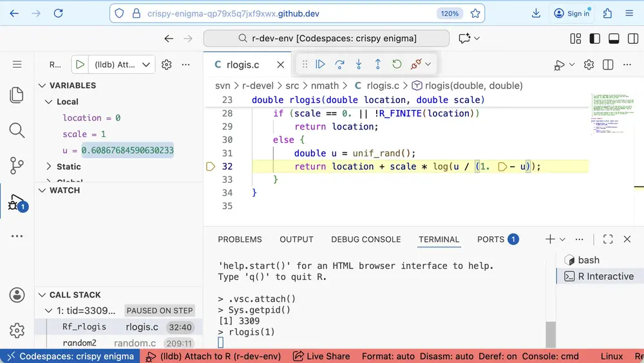Click the terminal scrollbar thumb

[551, 335]
